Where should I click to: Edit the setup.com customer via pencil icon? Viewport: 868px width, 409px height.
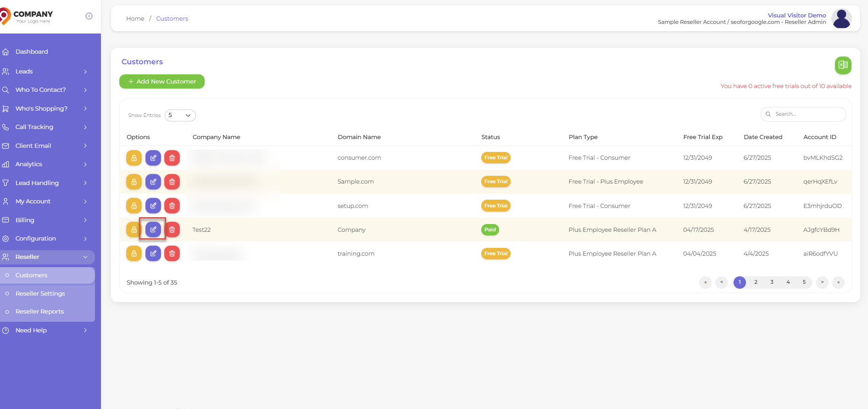tap(153, 206)
